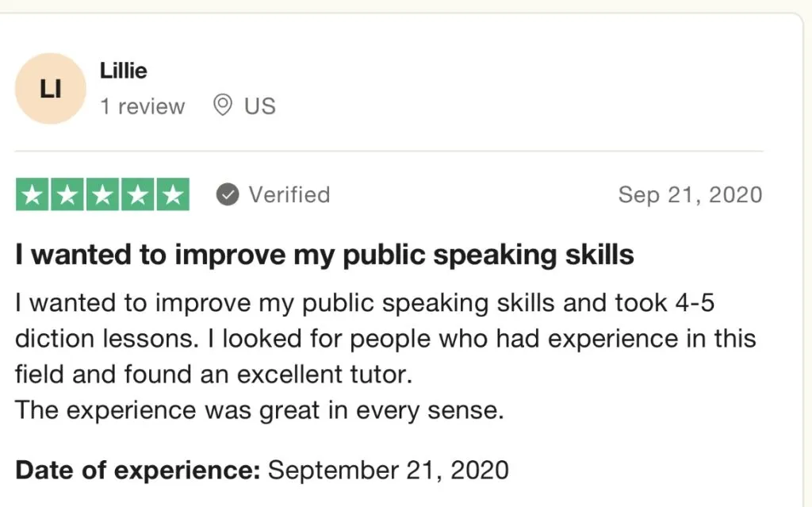The height and width of the screenshot is (507, 812).
Task: Click the "Verified" label text
Action: (289, 194)
